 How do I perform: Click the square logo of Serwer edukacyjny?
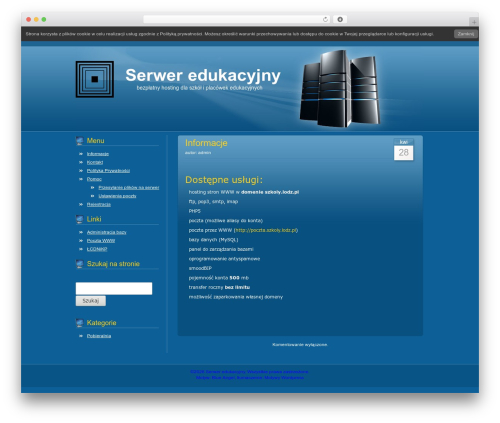pyautogui.click(x=95, y=79)
